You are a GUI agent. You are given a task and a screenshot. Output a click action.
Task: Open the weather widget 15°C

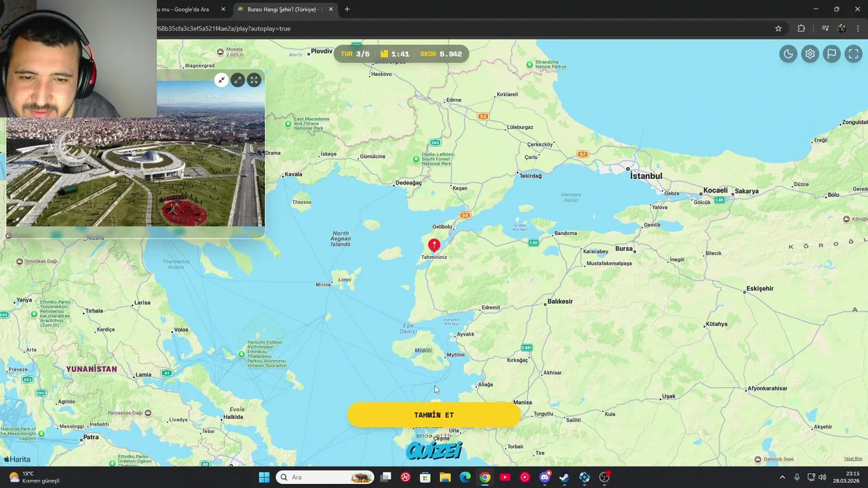tap(34, 477)
